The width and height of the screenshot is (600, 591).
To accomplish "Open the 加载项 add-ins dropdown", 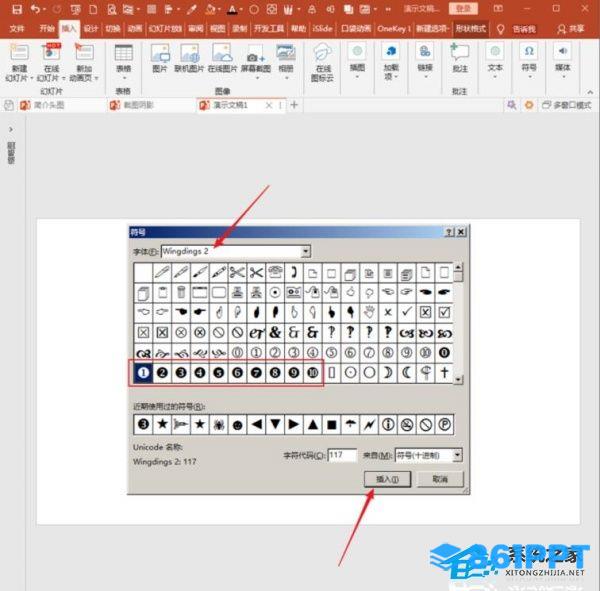I will [x=396, y=77].
